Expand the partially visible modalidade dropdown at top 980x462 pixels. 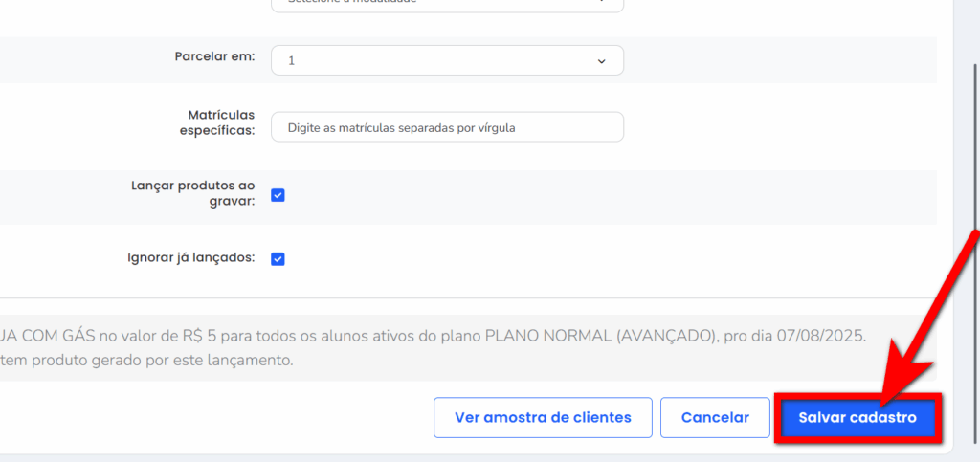(447, 4)
